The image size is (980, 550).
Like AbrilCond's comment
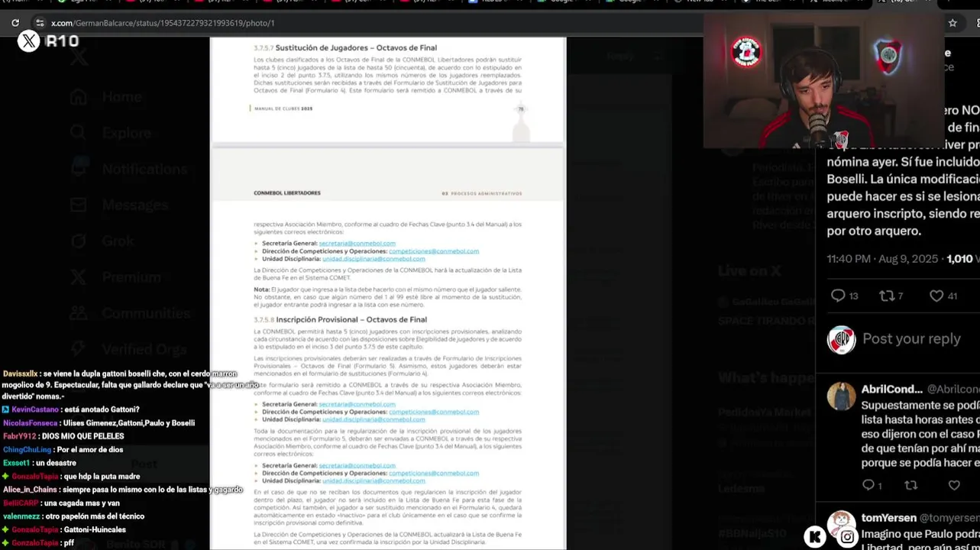pos(954,485)
